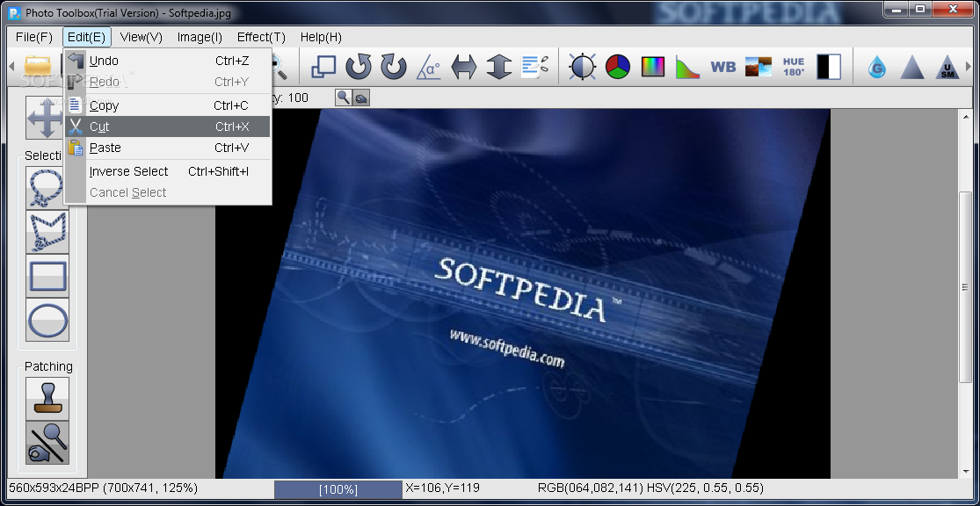The image size is (980, 506).
Task: Click the vertical scrollbar up arrow
Action: tap(965, 118)
